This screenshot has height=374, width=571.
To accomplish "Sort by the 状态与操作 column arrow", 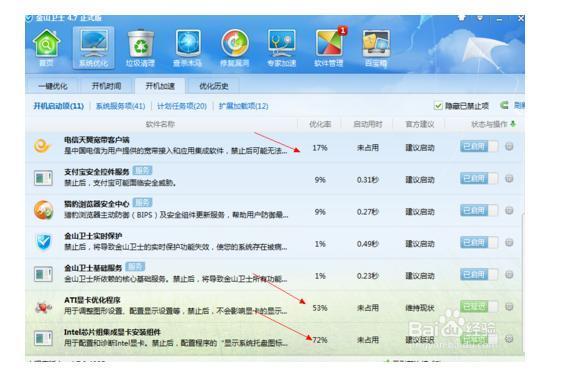I will tap(513, 124).
